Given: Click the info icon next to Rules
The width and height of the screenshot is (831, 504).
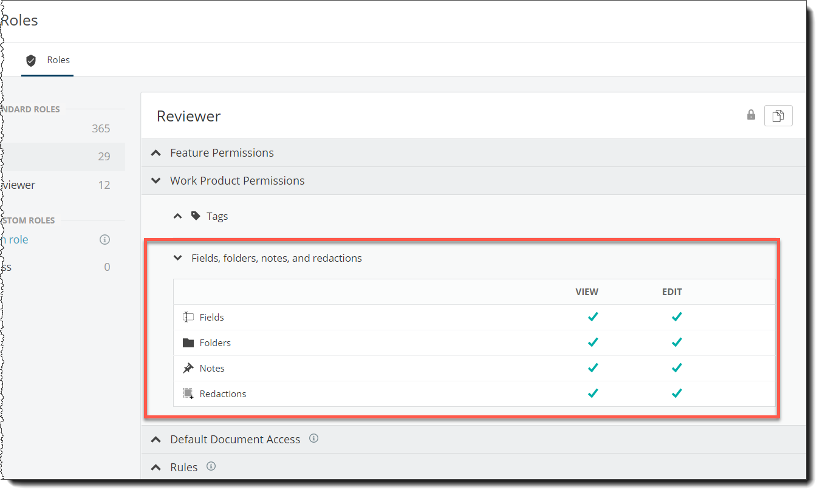Looking at the screenshot, I should coord(211,466).
